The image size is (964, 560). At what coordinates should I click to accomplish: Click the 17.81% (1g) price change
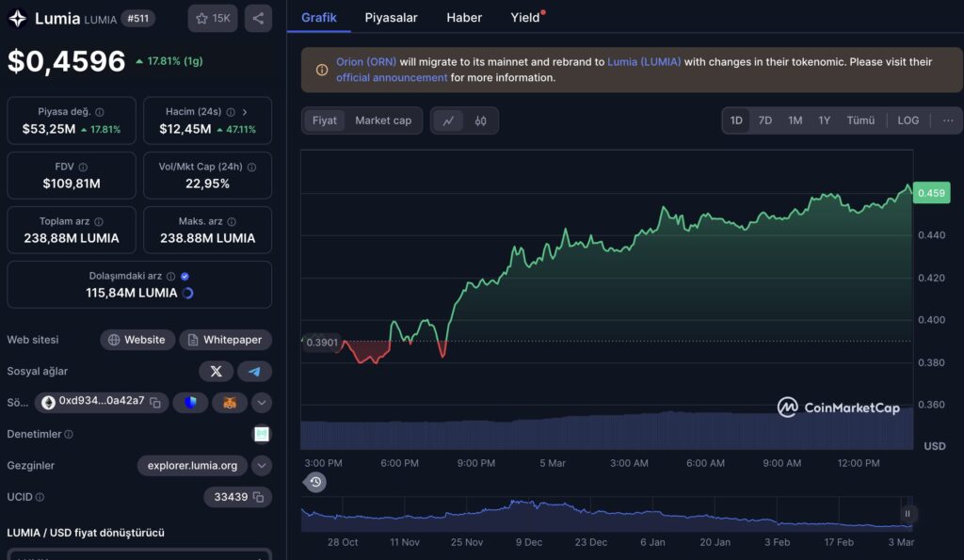coord(169,61)
